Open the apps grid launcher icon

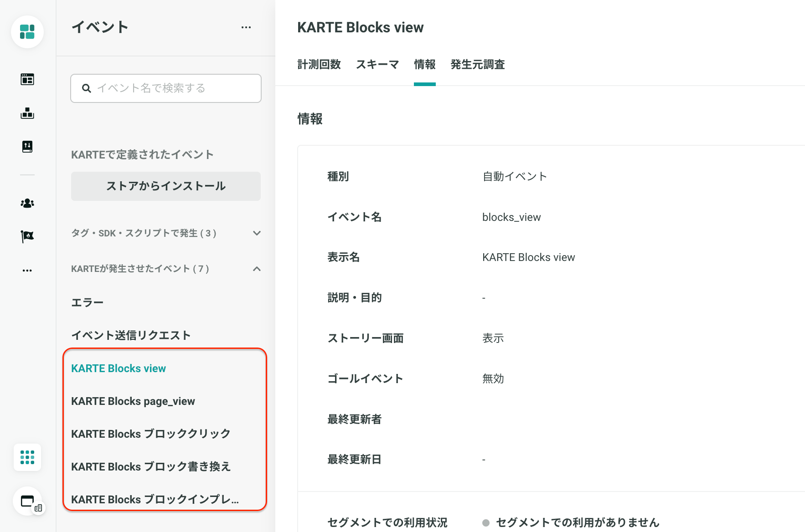click(x=27, y=457)
